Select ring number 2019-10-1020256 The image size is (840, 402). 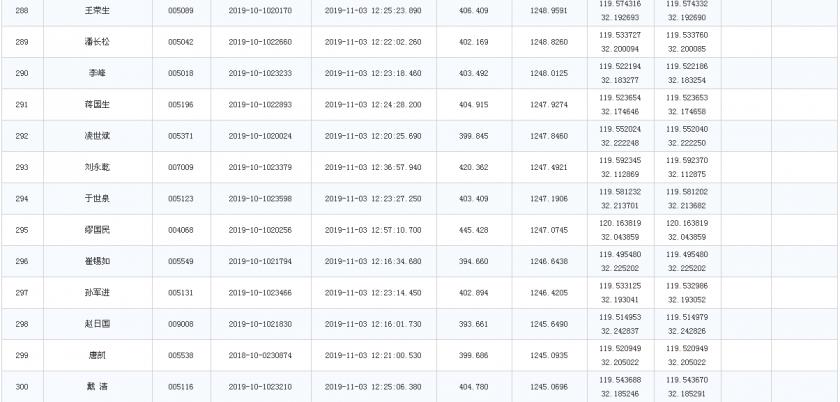click(260, 230)
